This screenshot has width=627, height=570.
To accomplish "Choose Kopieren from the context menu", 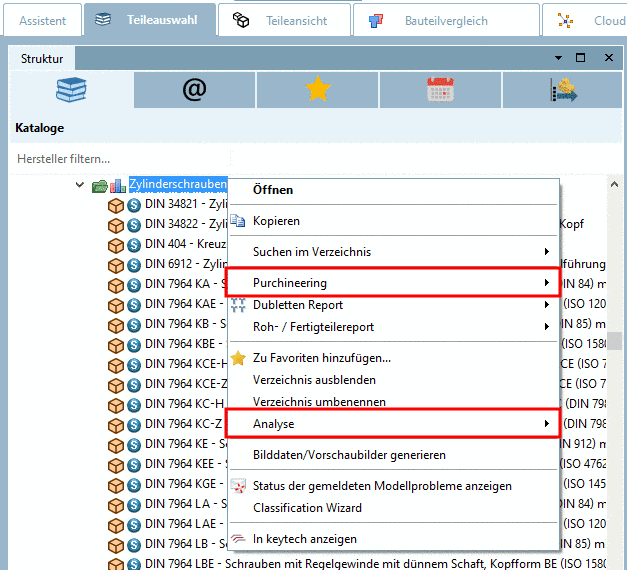I will click(x=393, y=221).
